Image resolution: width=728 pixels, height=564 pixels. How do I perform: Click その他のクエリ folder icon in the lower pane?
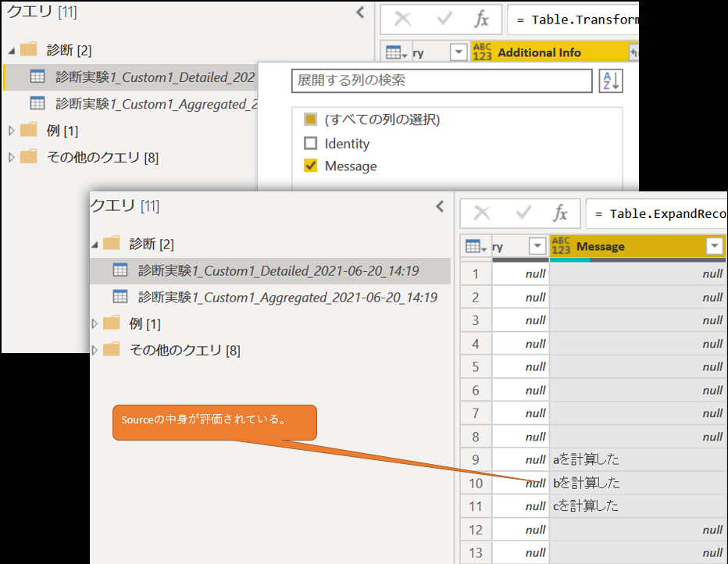pyautogui.click(x=112, y=349)
